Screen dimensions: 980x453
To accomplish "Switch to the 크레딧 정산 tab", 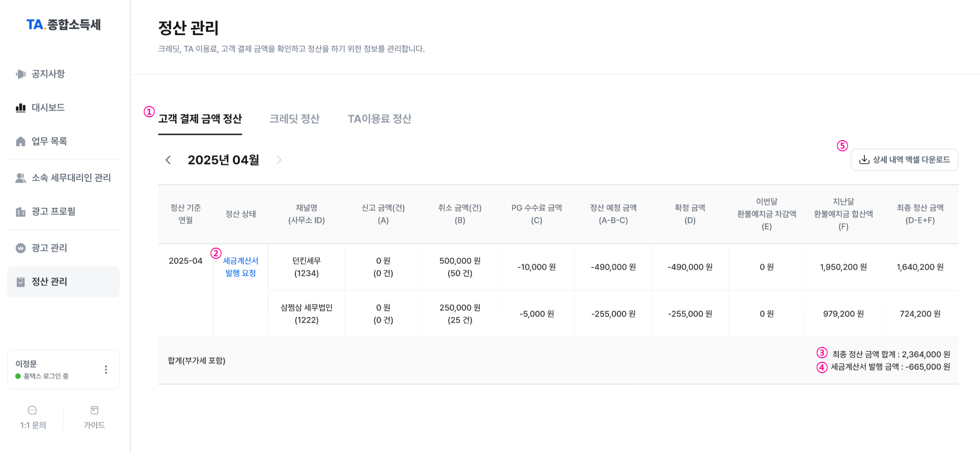I will [294, 119].
